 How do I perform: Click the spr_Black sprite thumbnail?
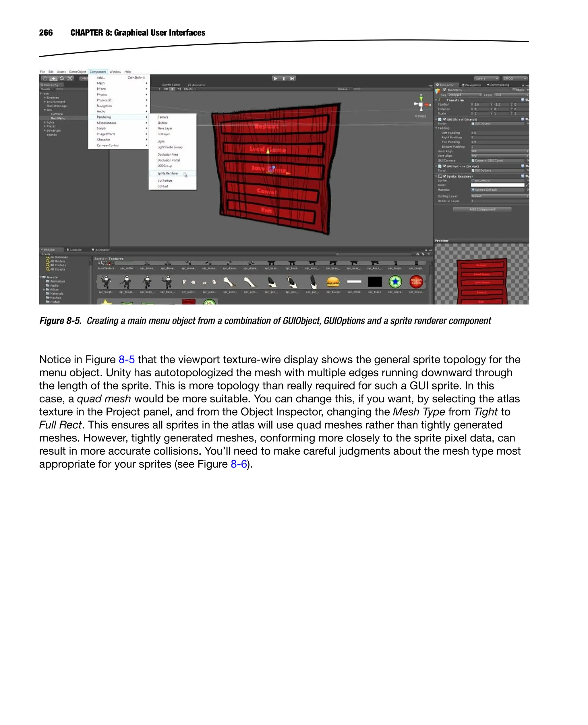[375, 281]
